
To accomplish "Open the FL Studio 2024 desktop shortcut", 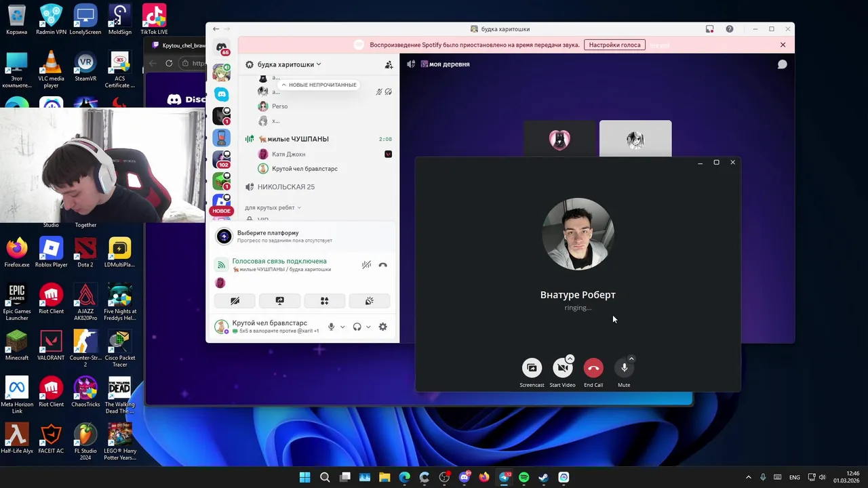I will tap(85, 442).
